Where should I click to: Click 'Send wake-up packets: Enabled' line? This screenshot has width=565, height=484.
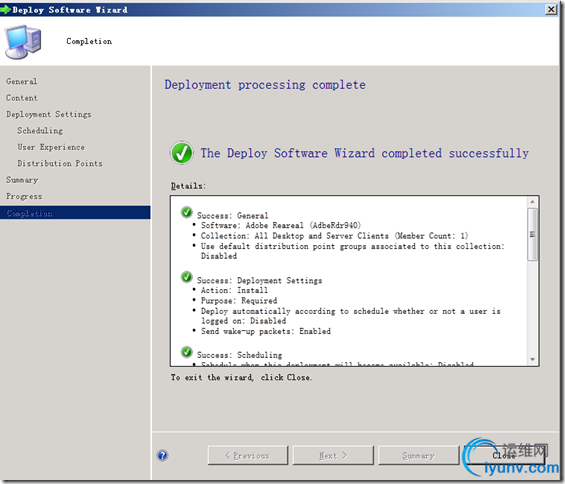coord(266,331)
